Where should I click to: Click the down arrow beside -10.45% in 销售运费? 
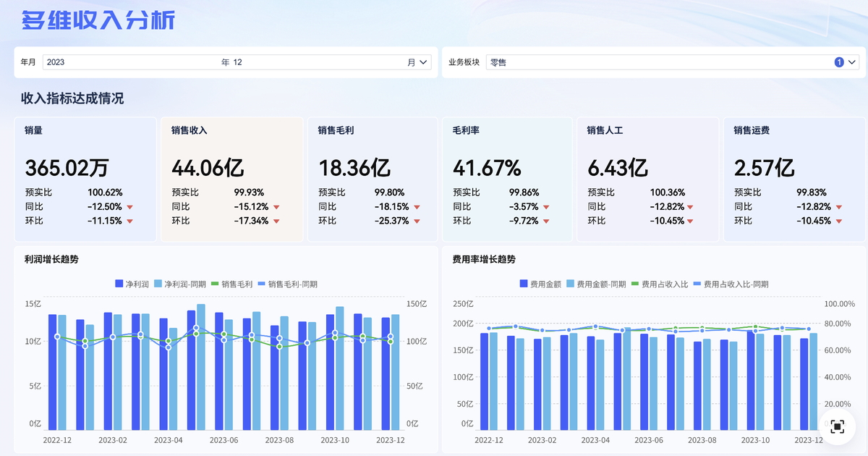point(838,221)
